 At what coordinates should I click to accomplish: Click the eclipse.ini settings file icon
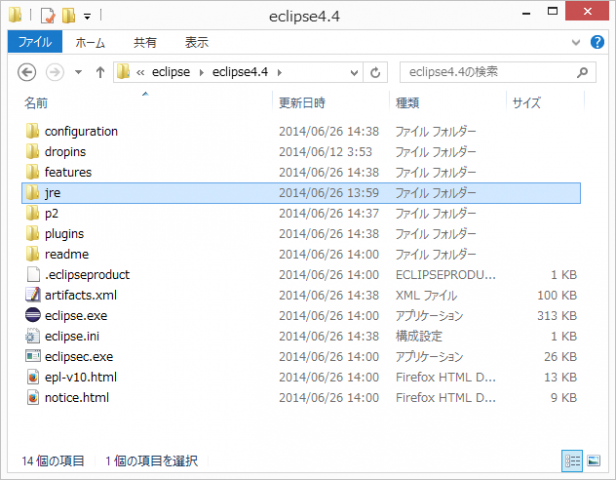(33, 336)
